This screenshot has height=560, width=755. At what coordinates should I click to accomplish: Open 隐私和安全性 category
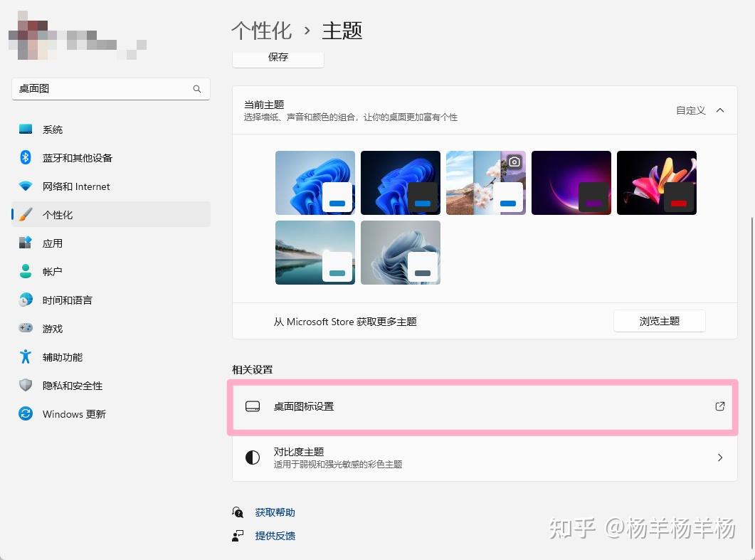point(111,385)
